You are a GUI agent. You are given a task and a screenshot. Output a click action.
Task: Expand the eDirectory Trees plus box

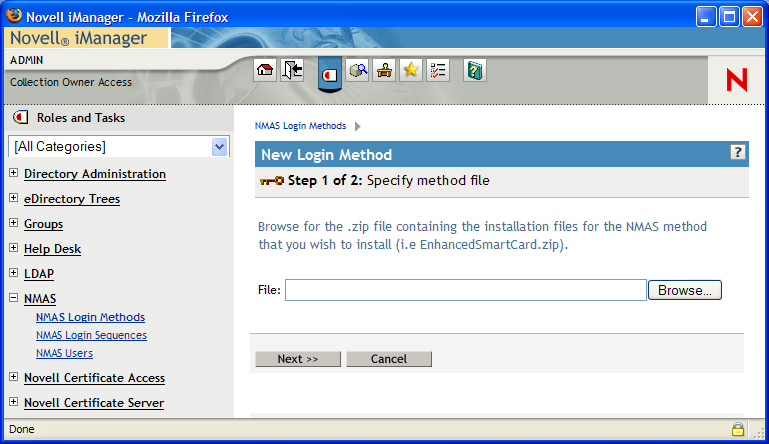[x=14, y=198]
